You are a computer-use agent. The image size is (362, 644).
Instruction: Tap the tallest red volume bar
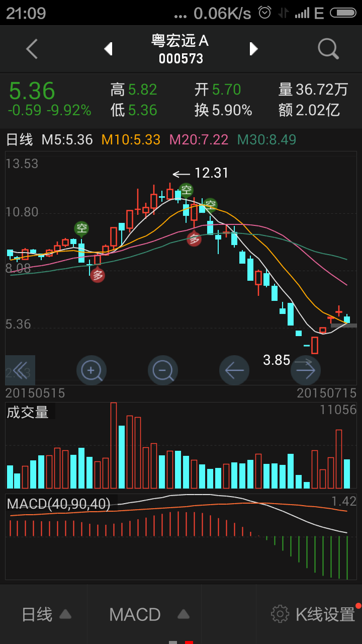(x=114, y=445)
